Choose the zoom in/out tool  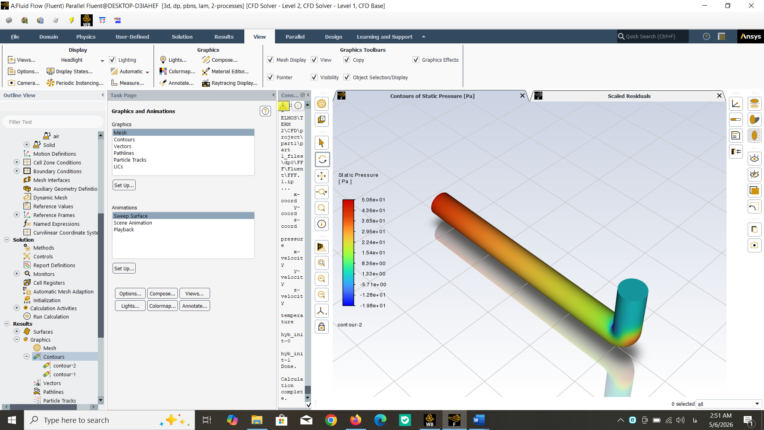pyautogui.click(x=322, y=192)
